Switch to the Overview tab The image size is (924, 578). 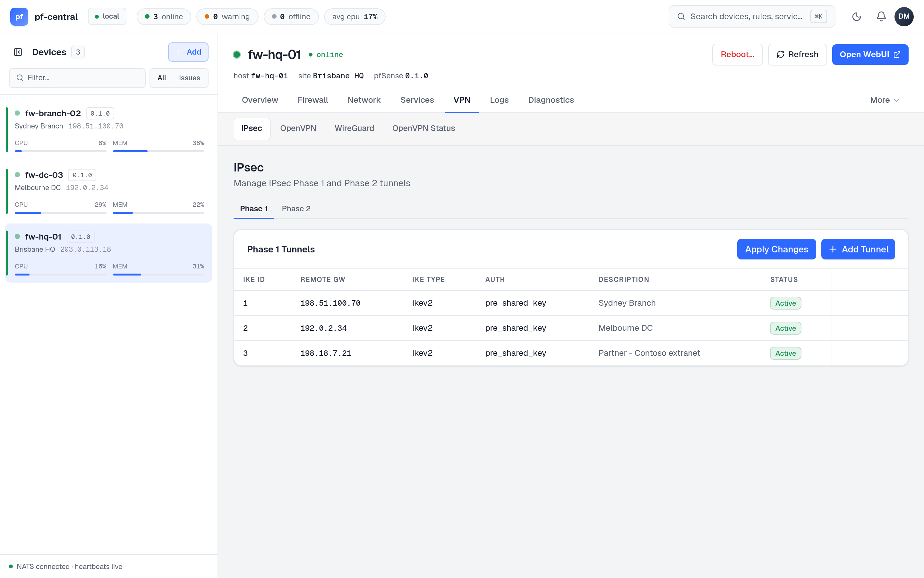coord(260,100)
